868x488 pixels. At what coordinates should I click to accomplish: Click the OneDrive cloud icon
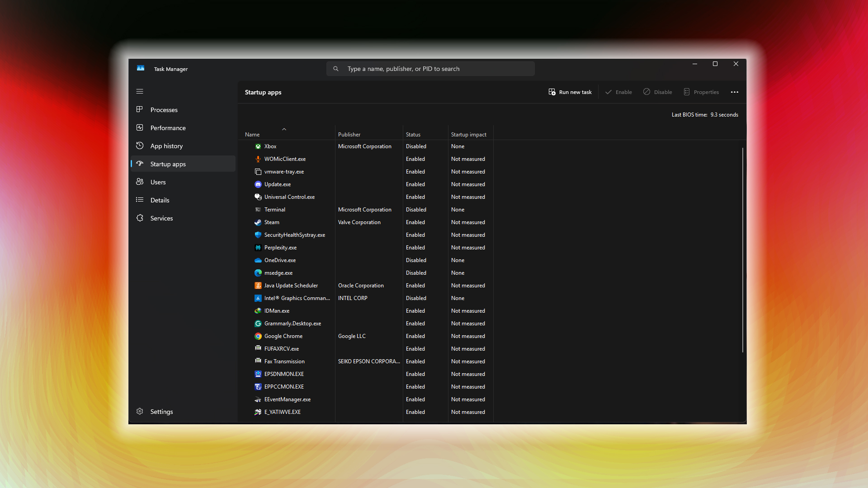pos(258,260)
